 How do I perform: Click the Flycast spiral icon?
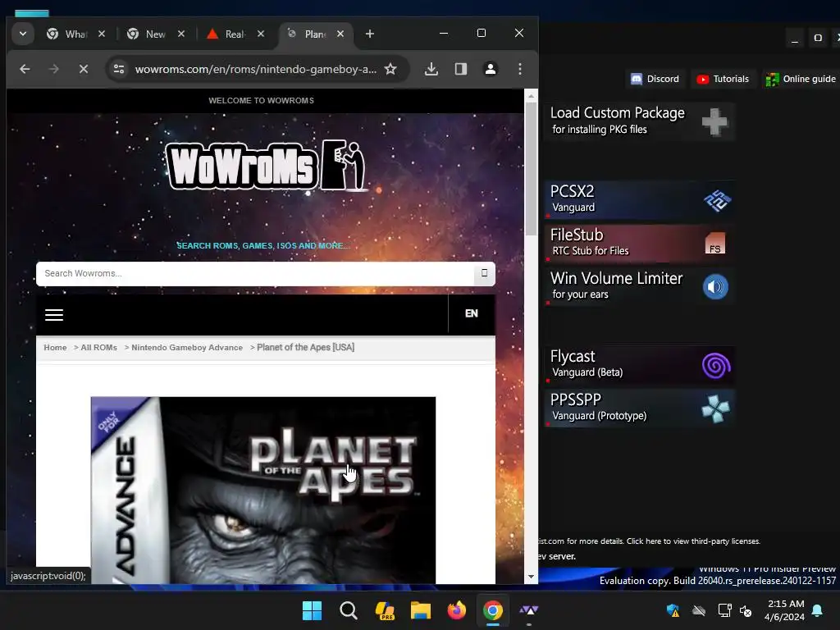tap(715, 366)
